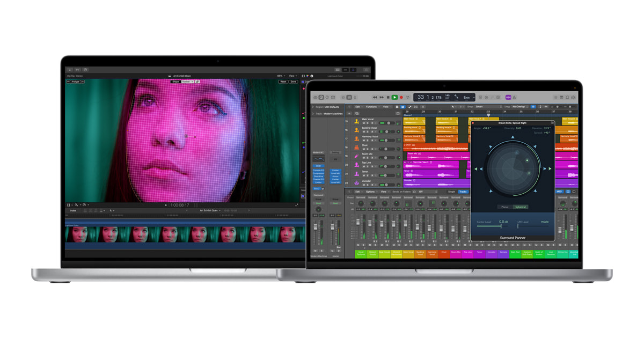This screenshot has height=338, width=644.
Task: Open the E min key signature dropdown
Action: (x=467, y=98)
